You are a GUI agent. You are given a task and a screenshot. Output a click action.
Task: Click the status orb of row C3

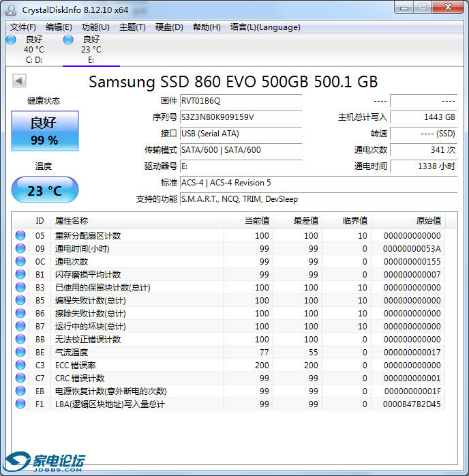(x=20, y=365)
